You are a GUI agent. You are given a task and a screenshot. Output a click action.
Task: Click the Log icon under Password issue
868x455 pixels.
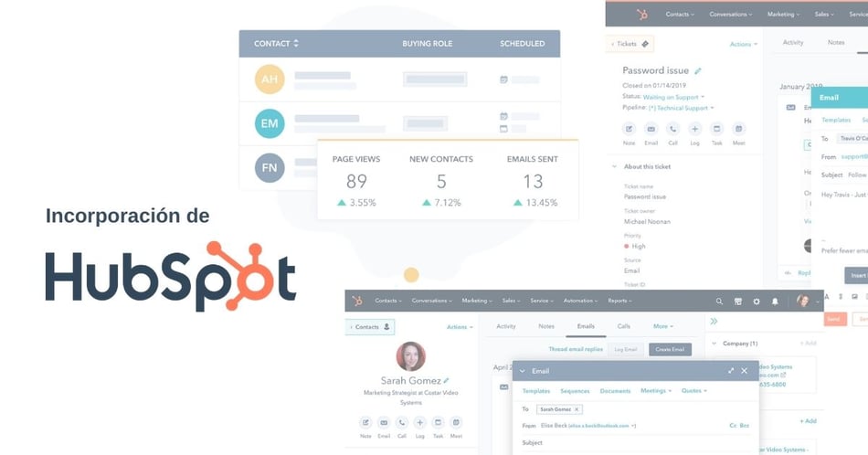[694, 129]
